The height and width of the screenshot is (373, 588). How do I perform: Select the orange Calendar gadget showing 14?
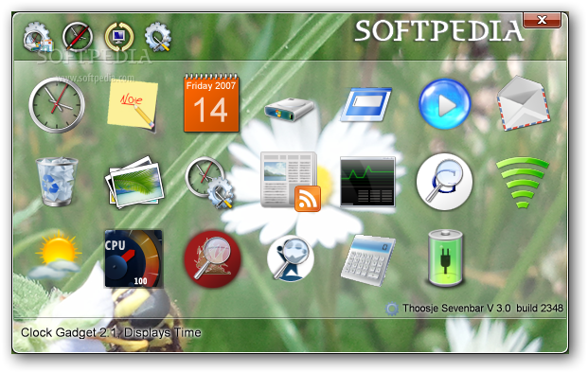point(211,102)
